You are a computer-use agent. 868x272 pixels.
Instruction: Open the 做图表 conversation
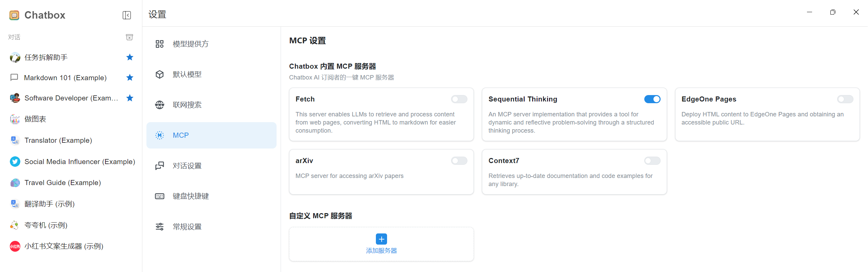click(71, 119)
